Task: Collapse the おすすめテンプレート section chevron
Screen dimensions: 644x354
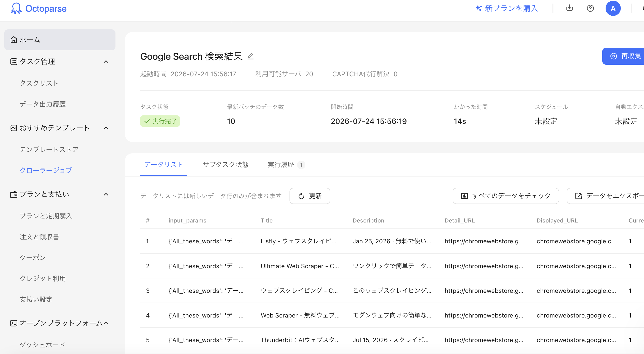Action: point(106,128)
